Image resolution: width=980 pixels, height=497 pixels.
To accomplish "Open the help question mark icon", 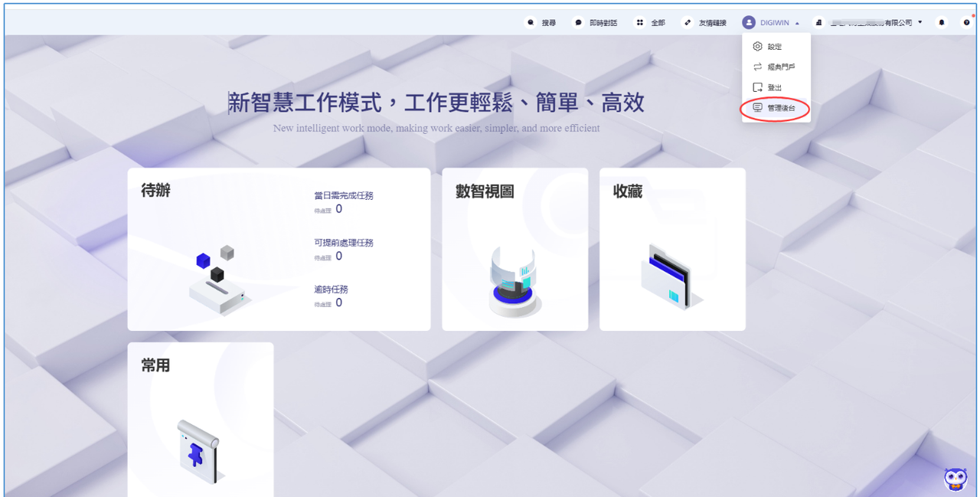I will pos(966,23).
